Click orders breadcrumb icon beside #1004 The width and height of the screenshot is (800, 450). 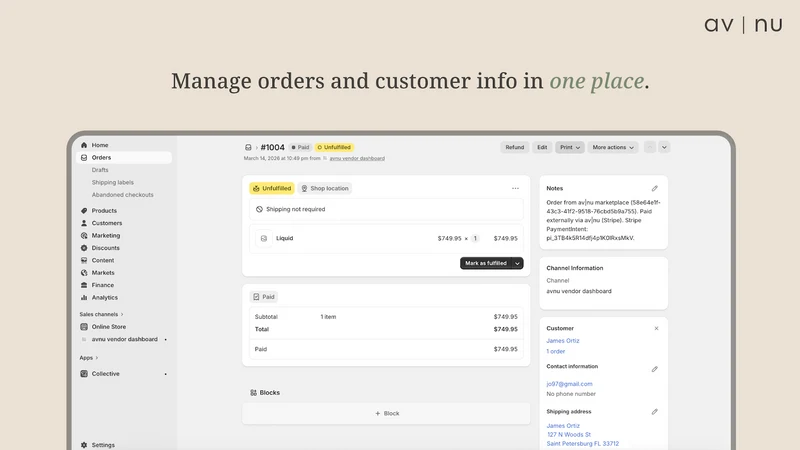248,147
